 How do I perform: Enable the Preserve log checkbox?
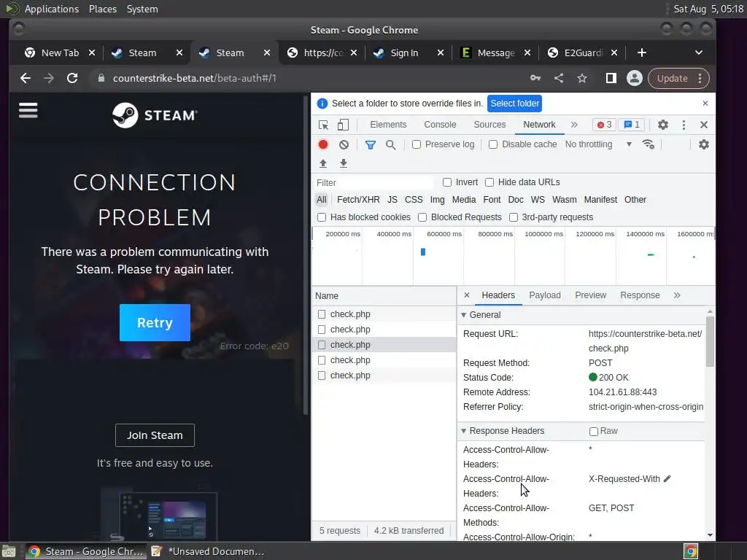tap(417, 144)
